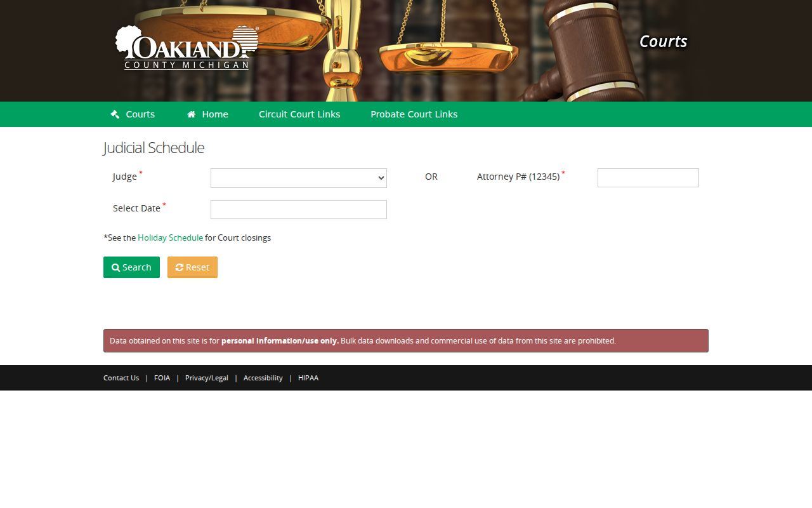The image size is (812, 508).
Task: Click the Courts header title text
Action: (x=663, y=41)
